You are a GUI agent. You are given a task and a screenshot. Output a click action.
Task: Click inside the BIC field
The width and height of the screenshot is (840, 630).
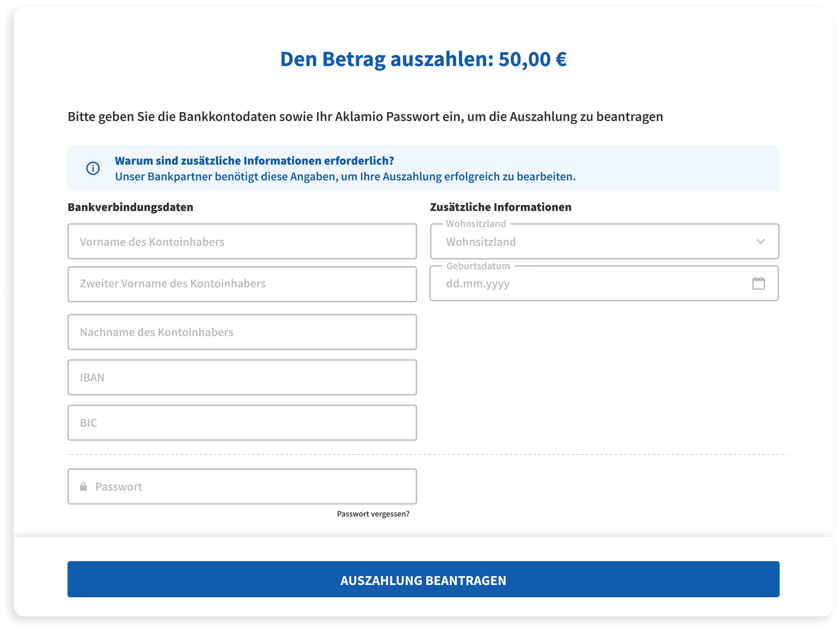pyautogui.click(x=242, y=422)
